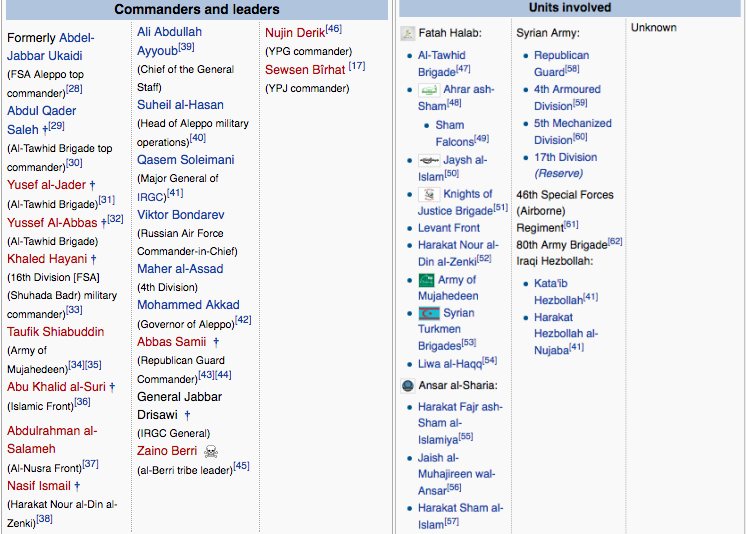The height and width of the screenshot is (534, 747).
Task: Open the Levant Front link
Action: coord(449,228)
